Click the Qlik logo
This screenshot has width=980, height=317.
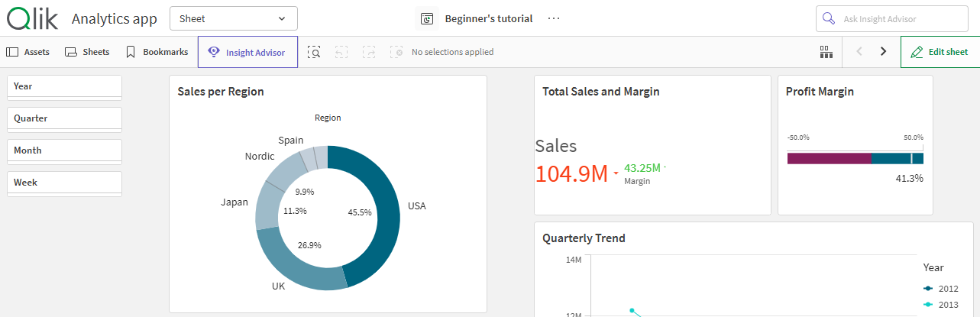point(32,18)
